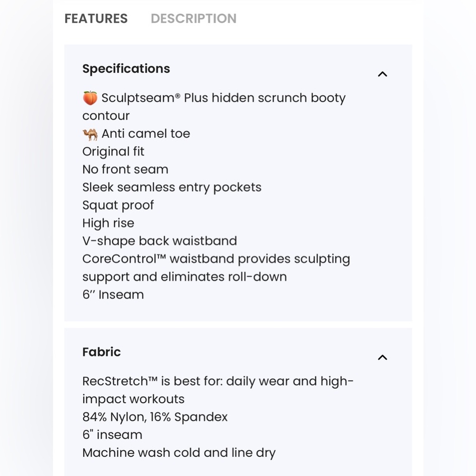Click the peach emoji icon
The image size is (476, 476).
89,98
